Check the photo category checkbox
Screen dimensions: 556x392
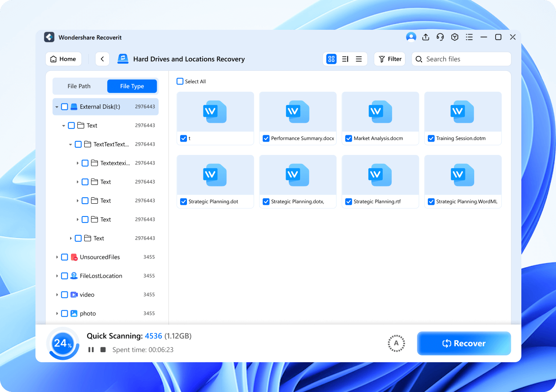coord(64,314)
